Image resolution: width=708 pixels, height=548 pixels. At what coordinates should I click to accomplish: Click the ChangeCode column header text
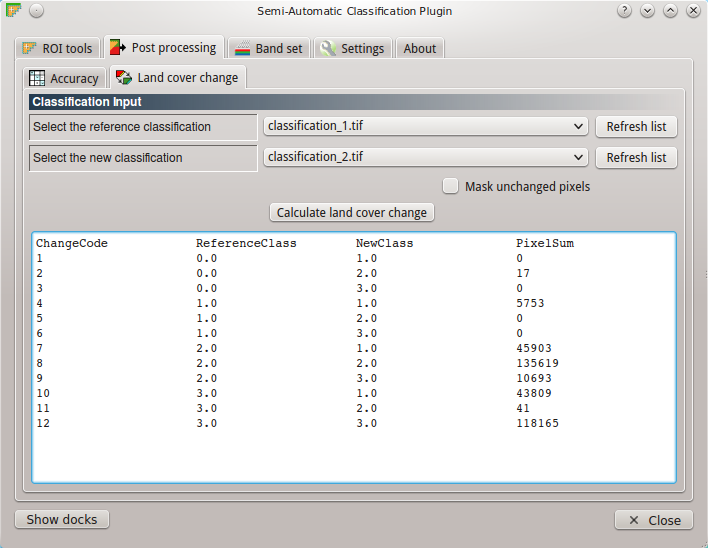72,243
